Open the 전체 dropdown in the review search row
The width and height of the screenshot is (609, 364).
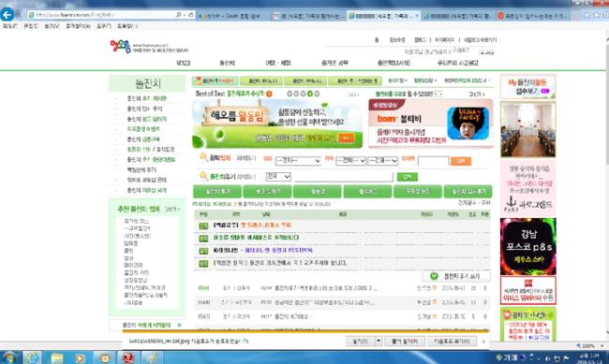click(x=278, y=177)
